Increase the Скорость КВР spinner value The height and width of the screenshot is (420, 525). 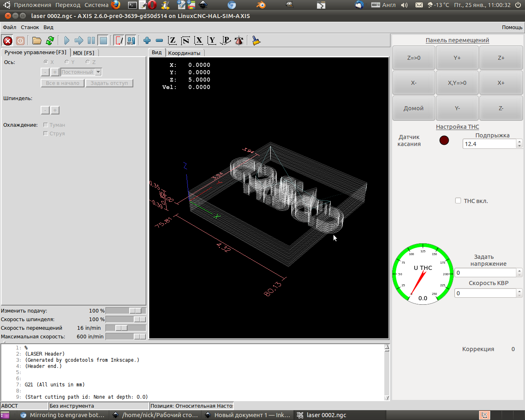[x=519, y=291]
